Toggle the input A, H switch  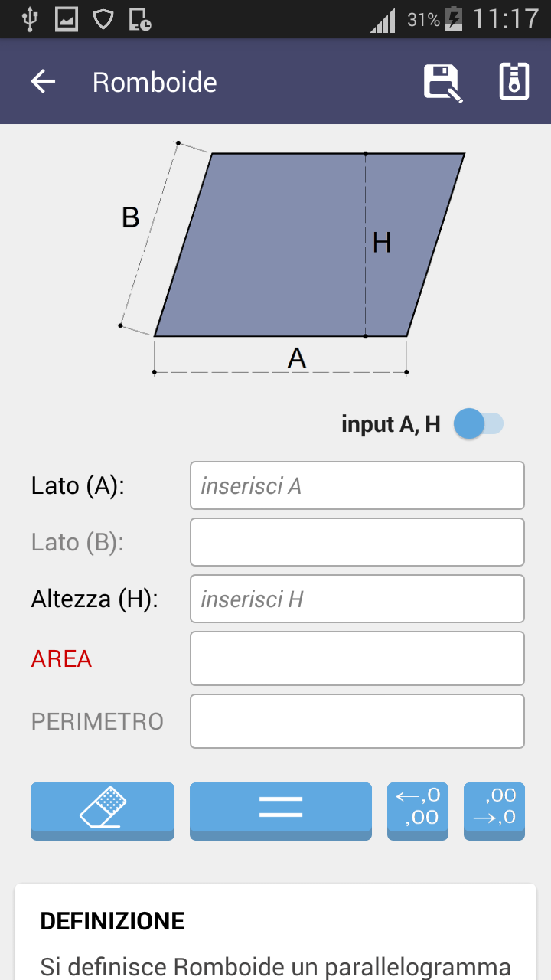pyautogui.click(x=478, y=424)
